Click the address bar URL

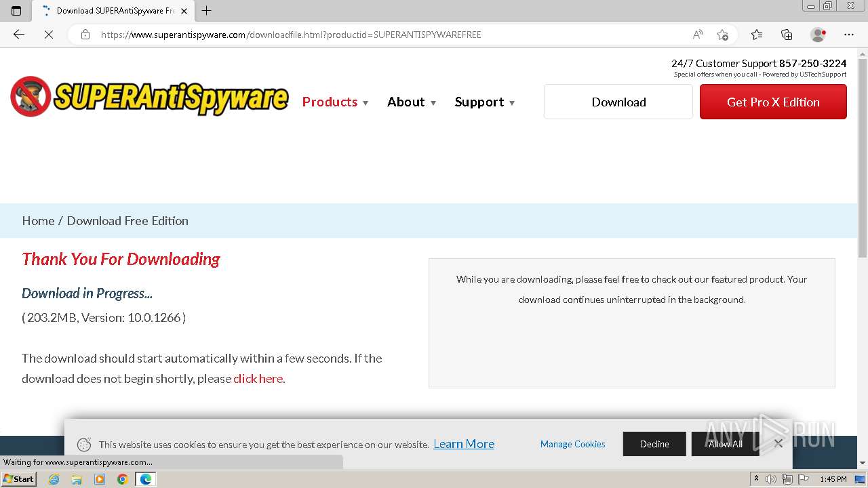tap(291, 35)
